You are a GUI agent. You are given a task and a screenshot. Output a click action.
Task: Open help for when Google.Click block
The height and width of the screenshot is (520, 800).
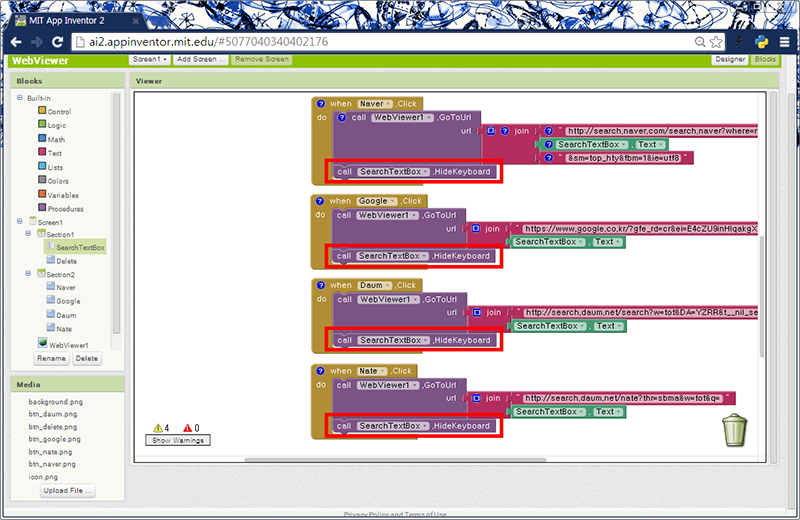[x=320, y=201]
